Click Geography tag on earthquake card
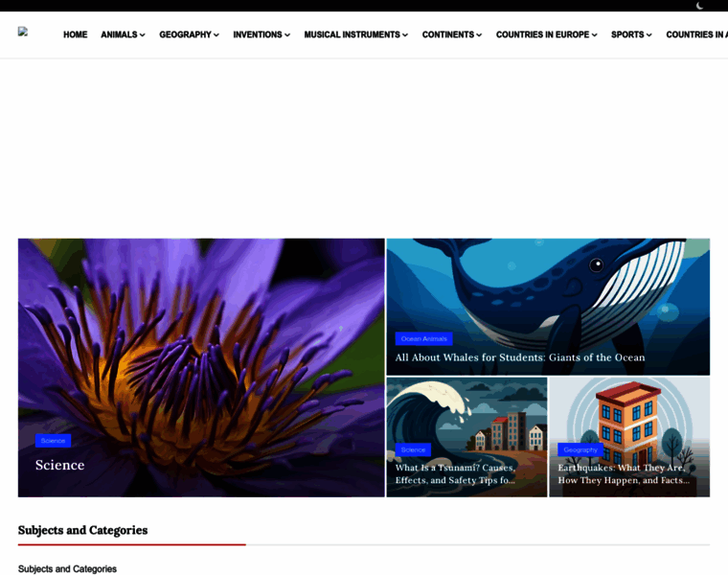Image resolution: width=728 pixels, height=575 pixels. (x=580, y=449)
